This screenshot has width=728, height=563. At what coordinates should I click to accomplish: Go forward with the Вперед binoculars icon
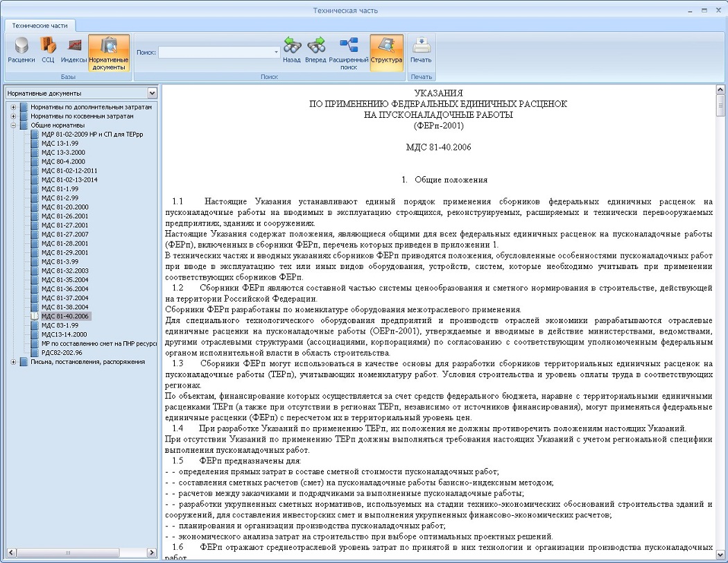point(315,51)
